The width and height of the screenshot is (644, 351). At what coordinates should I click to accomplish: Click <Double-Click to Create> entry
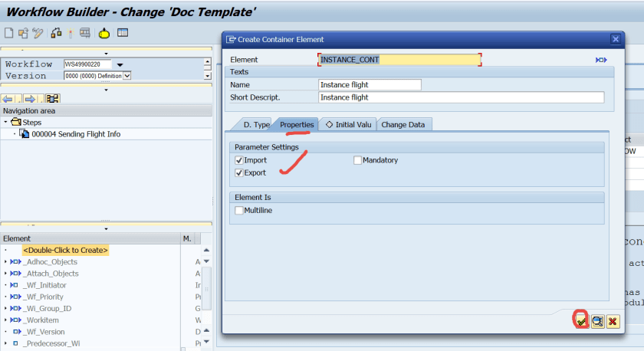[65, 250]
